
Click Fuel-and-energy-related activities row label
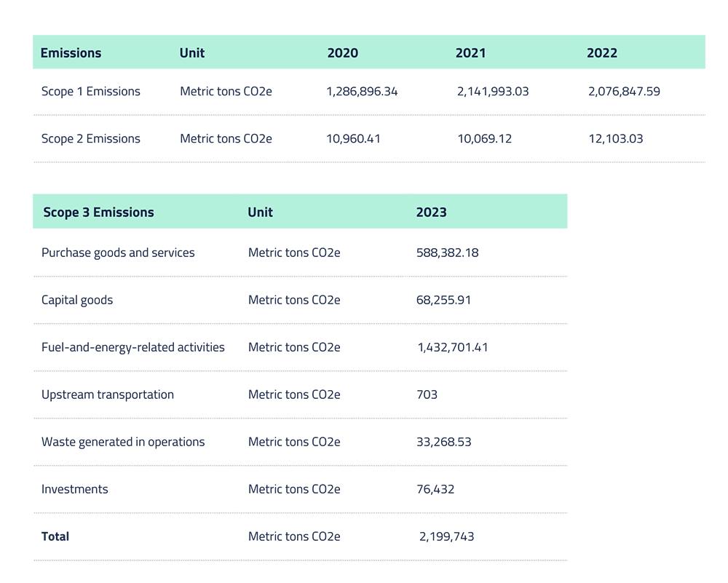(132, 348)
